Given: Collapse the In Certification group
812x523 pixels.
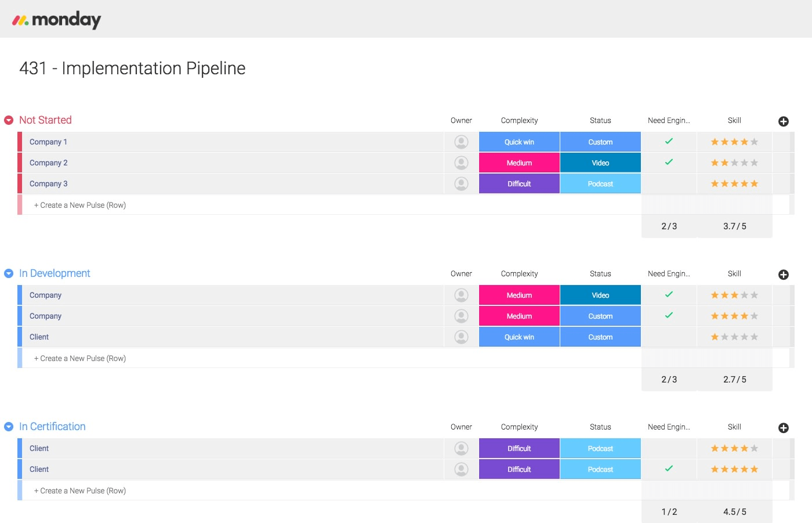Looking at the screenshot, I should pyautogui.click(x=9, y=427).
